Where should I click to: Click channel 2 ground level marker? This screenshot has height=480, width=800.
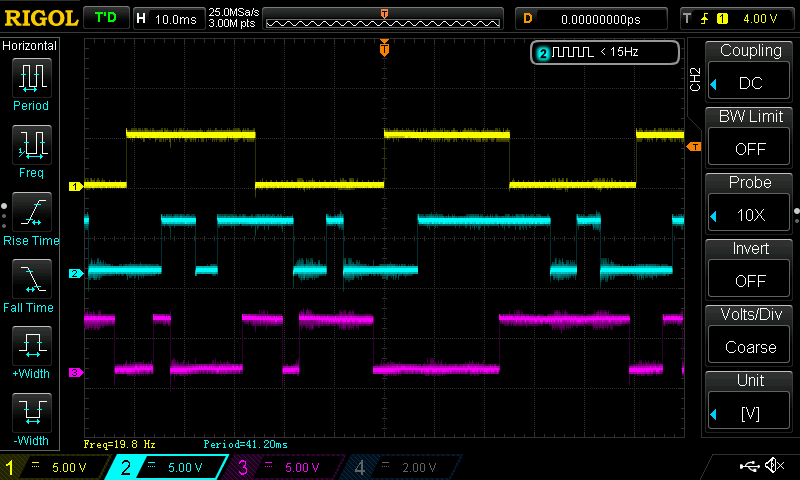click(x=76, y=273)
